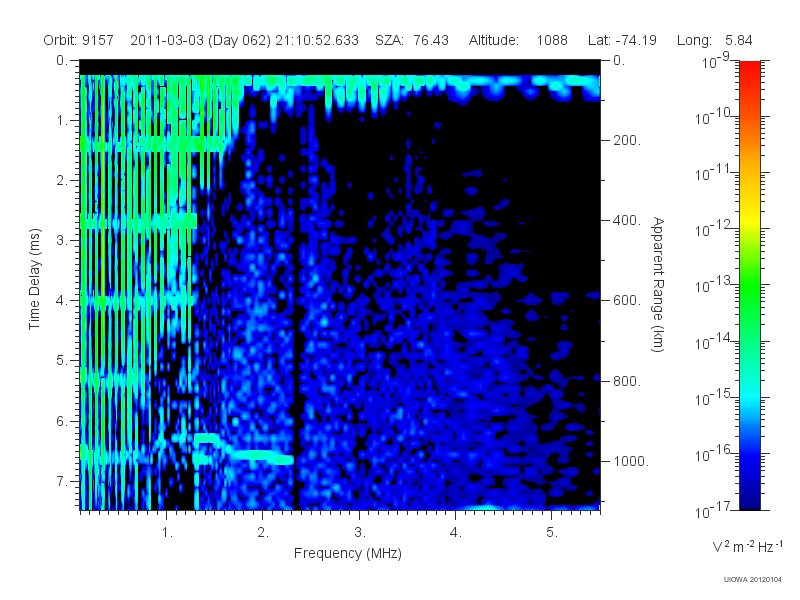Click the 6. tick label on time delay axis
The width and height of the screenshot is (800, 600).
[62, 421]
